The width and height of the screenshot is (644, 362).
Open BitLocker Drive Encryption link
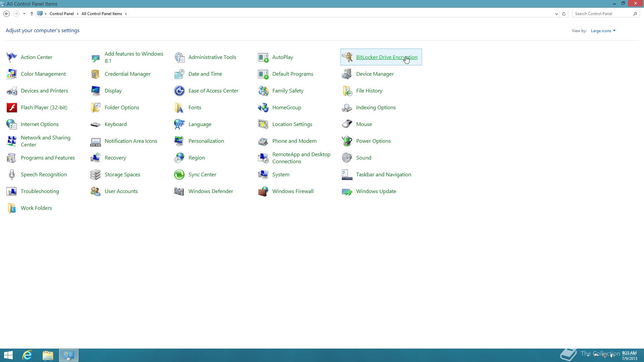click(x=387, y=57)
